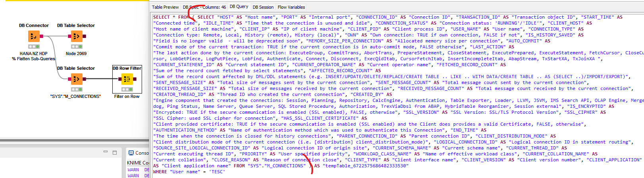Screen dimensions: 644x178
Task: Click the 'Filter on Row' node label
Action: click(x=127, y=96)
